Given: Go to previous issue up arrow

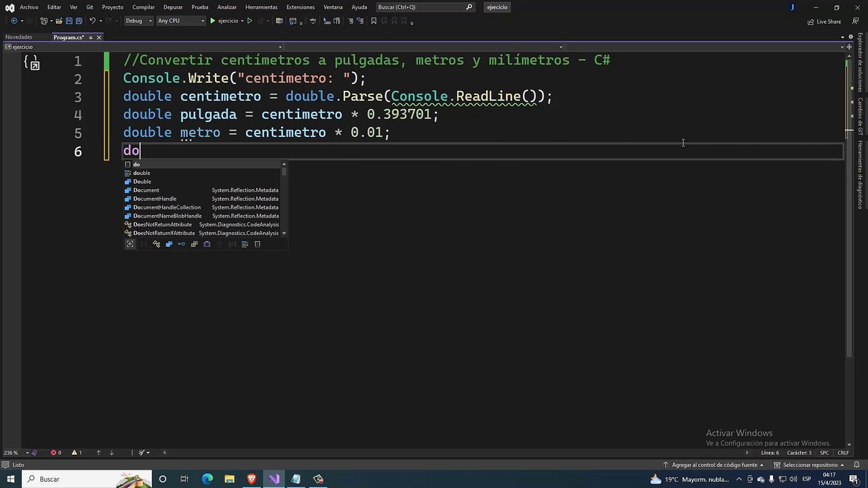Looking at the screenshot, I should (98, 453).
